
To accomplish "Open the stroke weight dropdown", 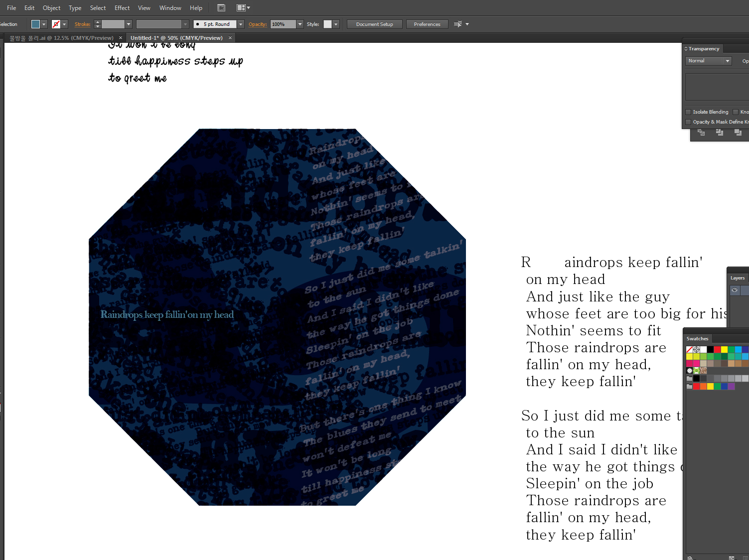I will [x=129, y=24].
